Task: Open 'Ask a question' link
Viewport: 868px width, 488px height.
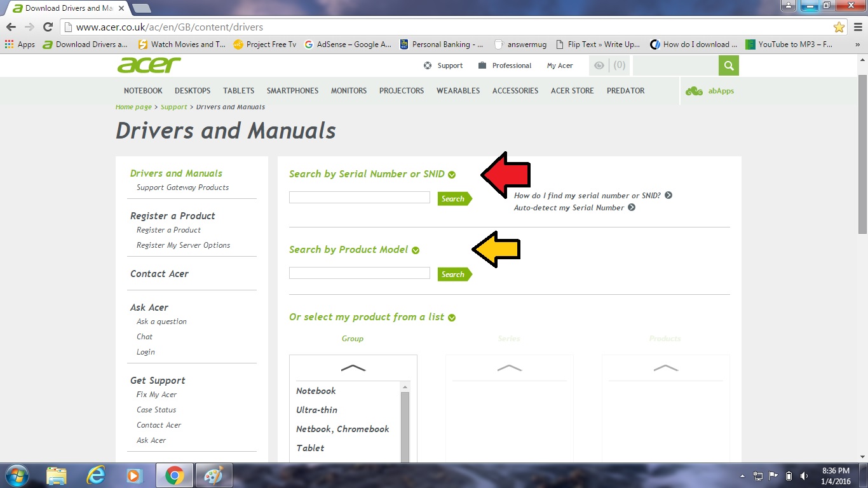Action: pos(161,322)
